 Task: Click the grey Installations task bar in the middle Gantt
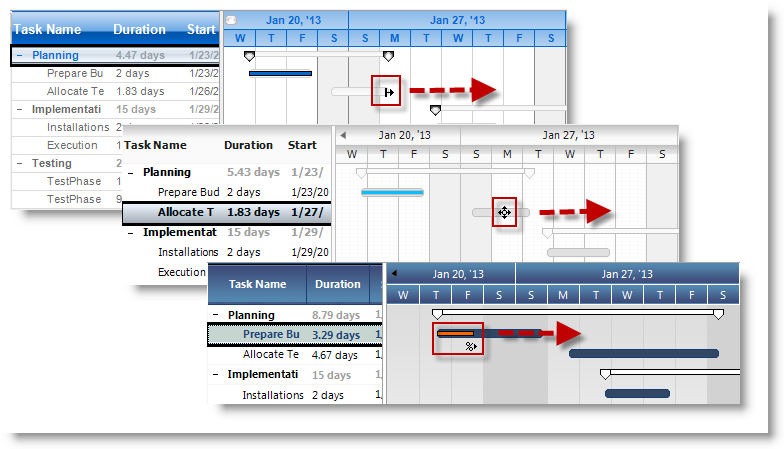point(578,252)
